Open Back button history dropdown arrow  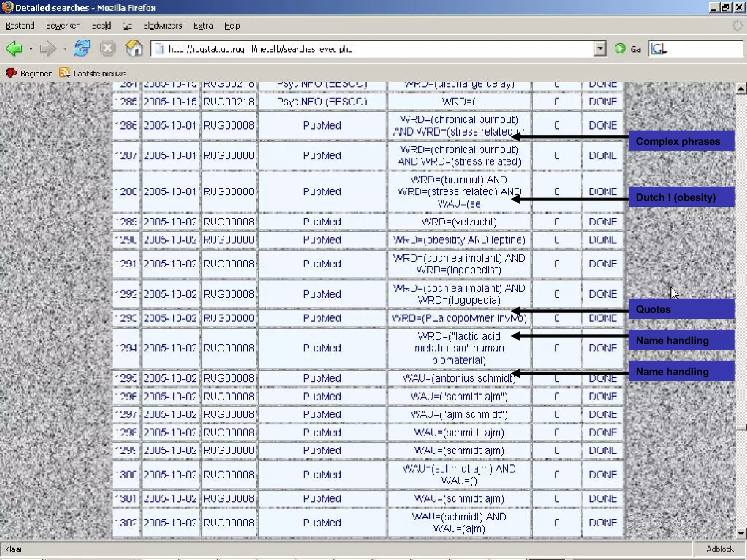[x=31, y=49]
